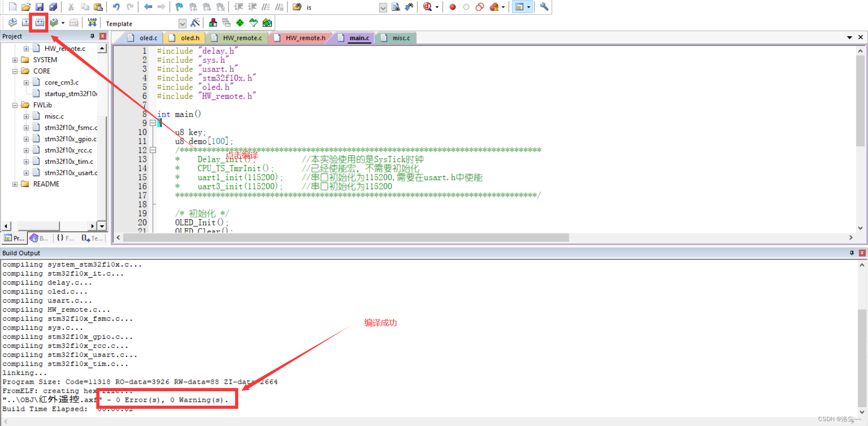Click the Indent selection icon
Viewport: 868px width, 426px height.
239,7
